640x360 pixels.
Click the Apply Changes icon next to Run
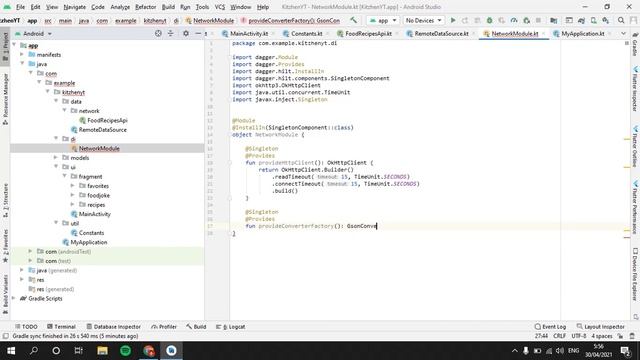coord(465,20)
